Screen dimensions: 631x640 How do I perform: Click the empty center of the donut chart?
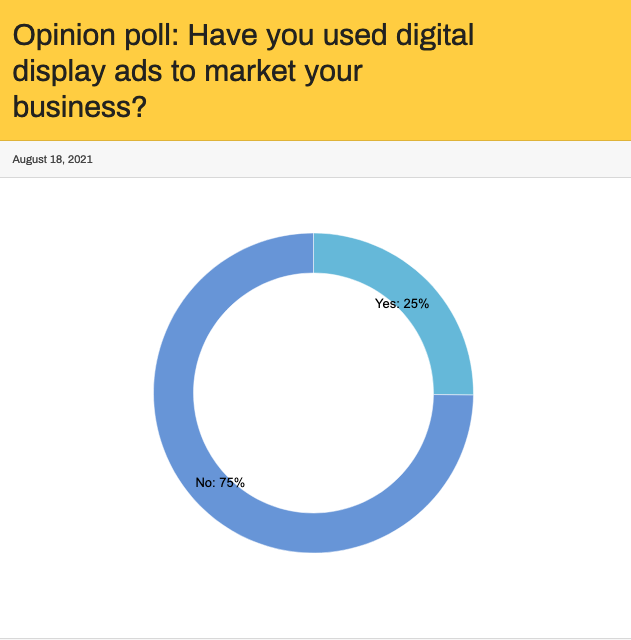[x=313, y=393]
